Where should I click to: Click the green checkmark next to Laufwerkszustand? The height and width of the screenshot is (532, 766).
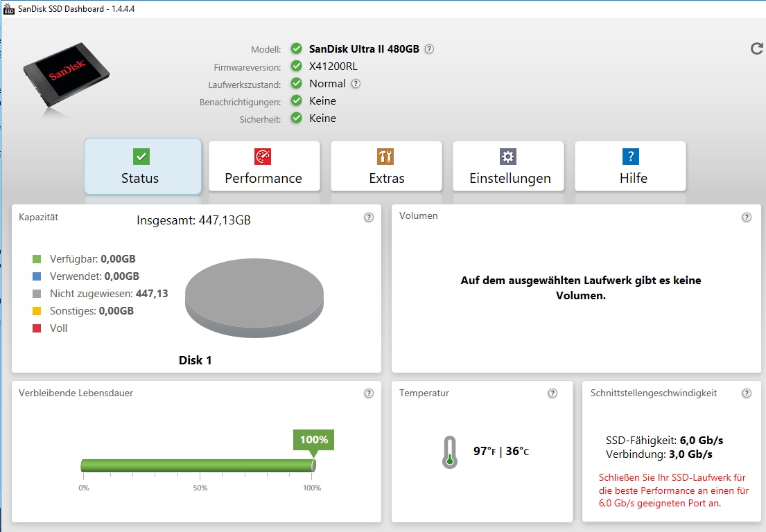click(x=296, y=83)
